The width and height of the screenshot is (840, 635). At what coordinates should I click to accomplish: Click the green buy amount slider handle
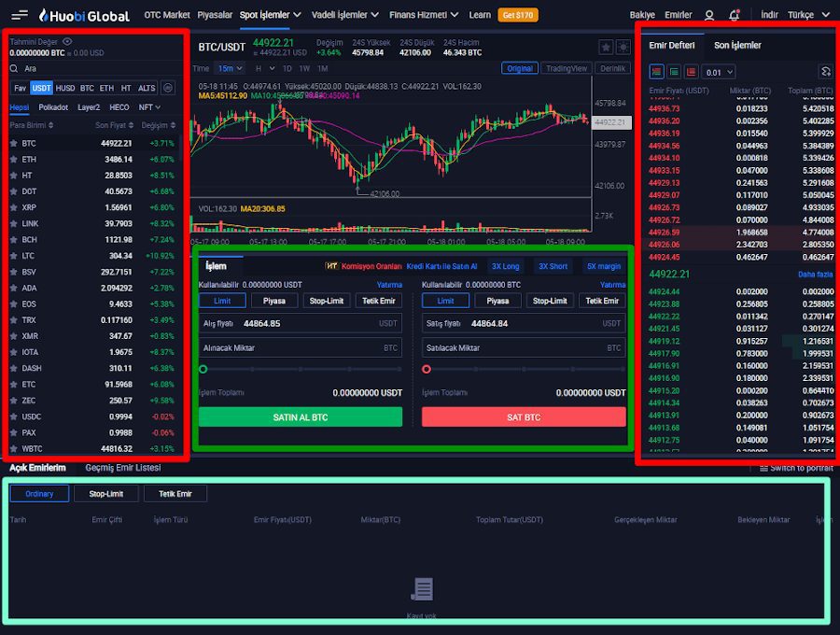[x=203, y=369]
